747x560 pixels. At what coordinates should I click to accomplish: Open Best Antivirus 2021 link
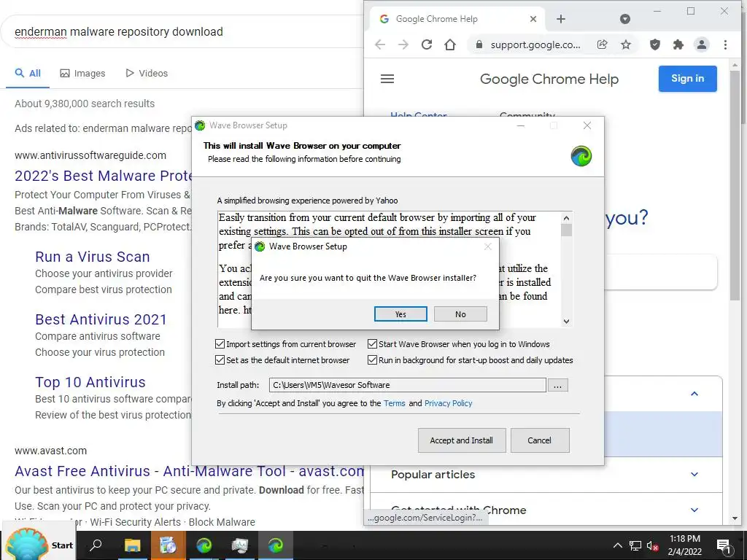point(101,319)
